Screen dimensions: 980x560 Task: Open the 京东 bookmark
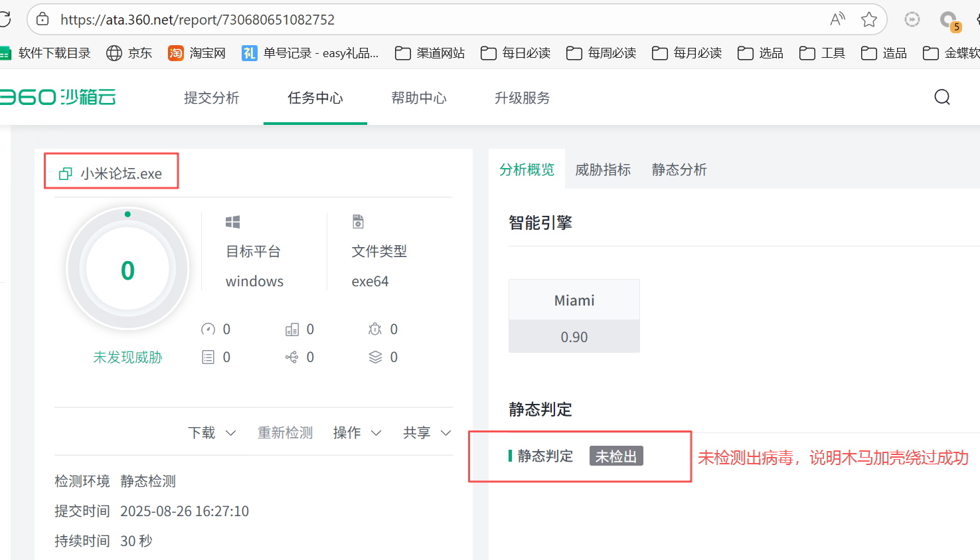pos(129,53)
